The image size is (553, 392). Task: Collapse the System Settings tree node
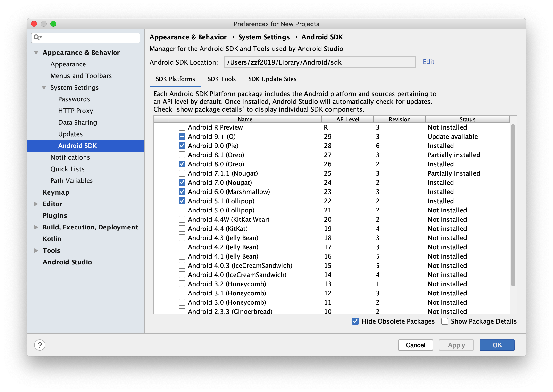44,88
